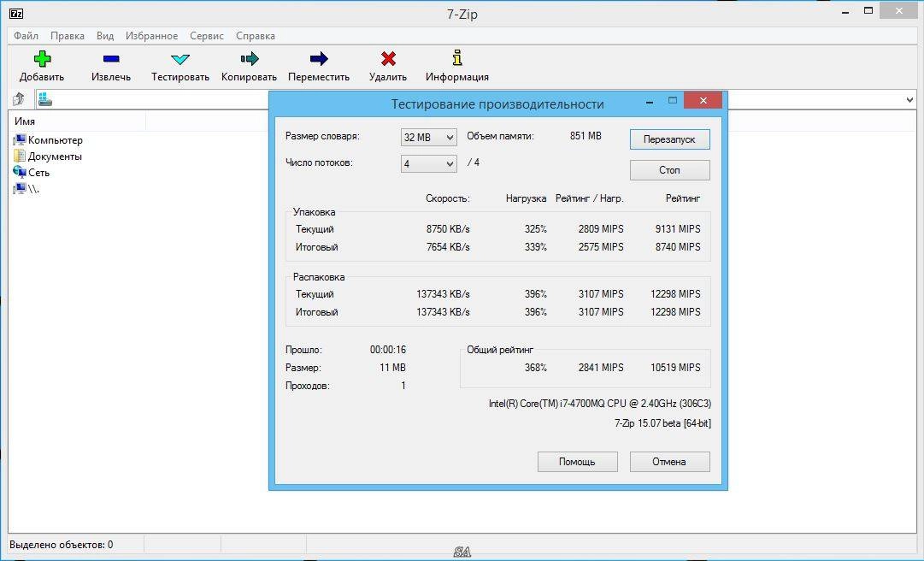
Task: Click inside the address path field
Action: [477, 99]
